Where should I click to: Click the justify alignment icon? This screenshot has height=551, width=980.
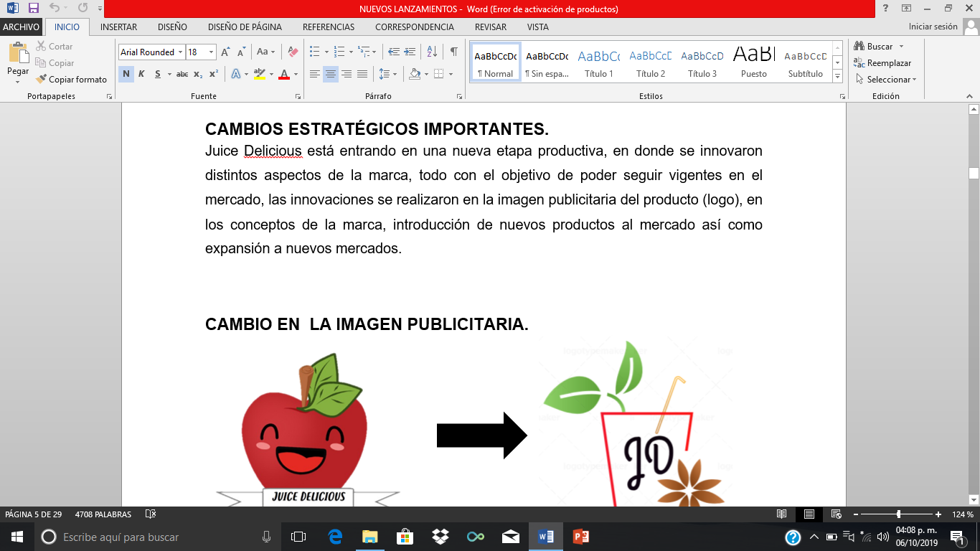[362, 73]
